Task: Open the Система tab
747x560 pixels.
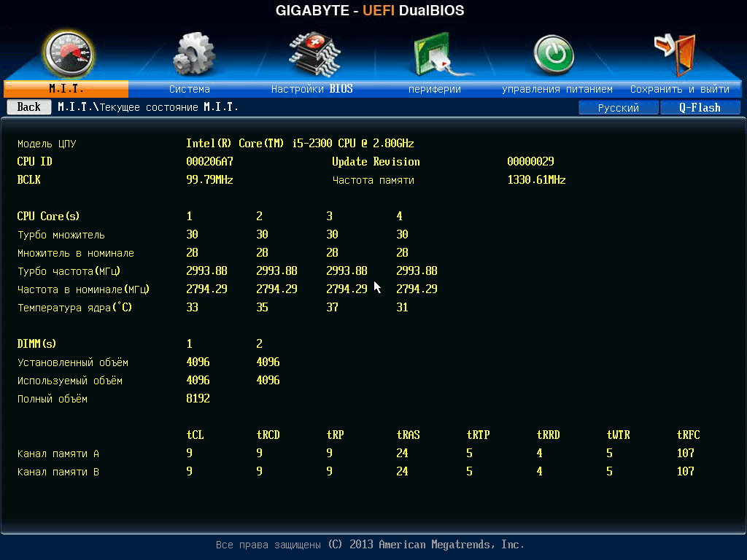Action: pyautogui.click(x=190, y=89)
